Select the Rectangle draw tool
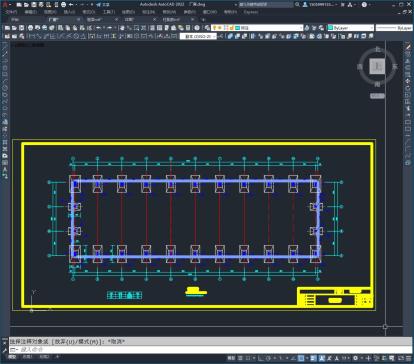 pyautogui.click(x=5, y=75)
